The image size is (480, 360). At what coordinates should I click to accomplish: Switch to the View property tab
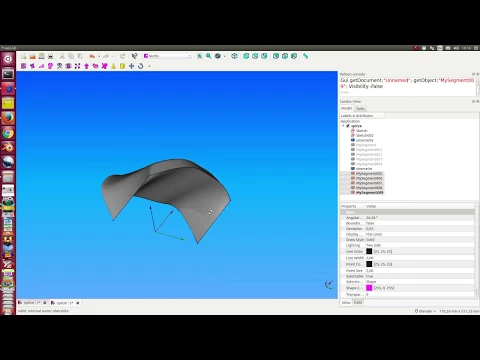[346, 302]
